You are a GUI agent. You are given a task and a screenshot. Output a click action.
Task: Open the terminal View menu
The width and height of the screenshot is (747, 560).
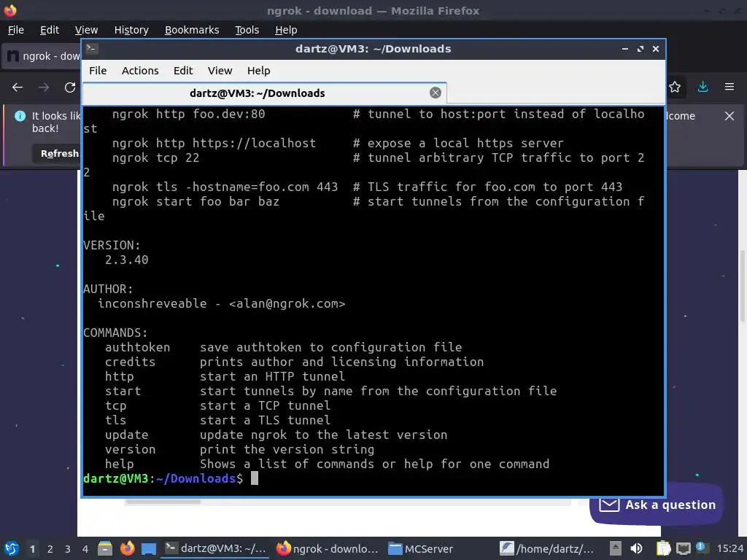[220, 71]
